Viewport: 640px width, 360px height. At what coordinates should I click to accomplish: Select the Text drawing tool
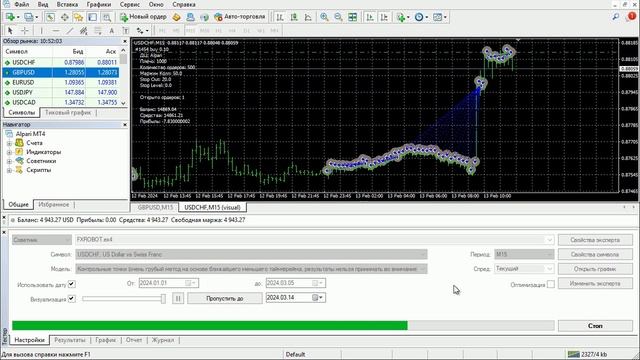coord(111,31)
